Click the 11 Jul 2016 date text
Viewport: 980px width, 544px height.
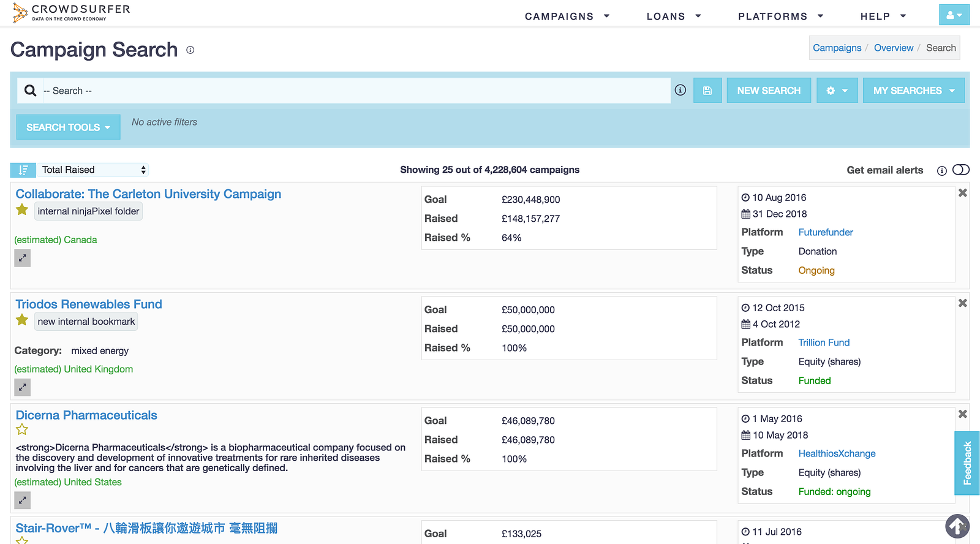[x=777, y=532]
